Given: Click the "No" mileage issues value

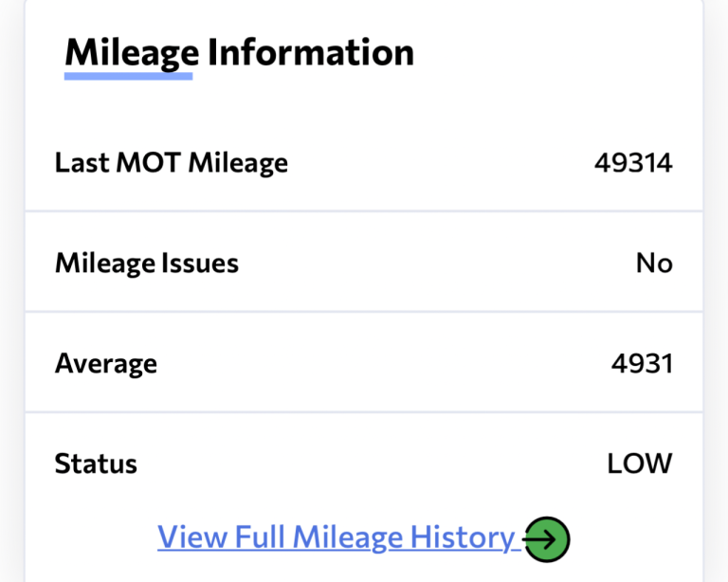Looking at the screenshot, I should tap(654, 263).
